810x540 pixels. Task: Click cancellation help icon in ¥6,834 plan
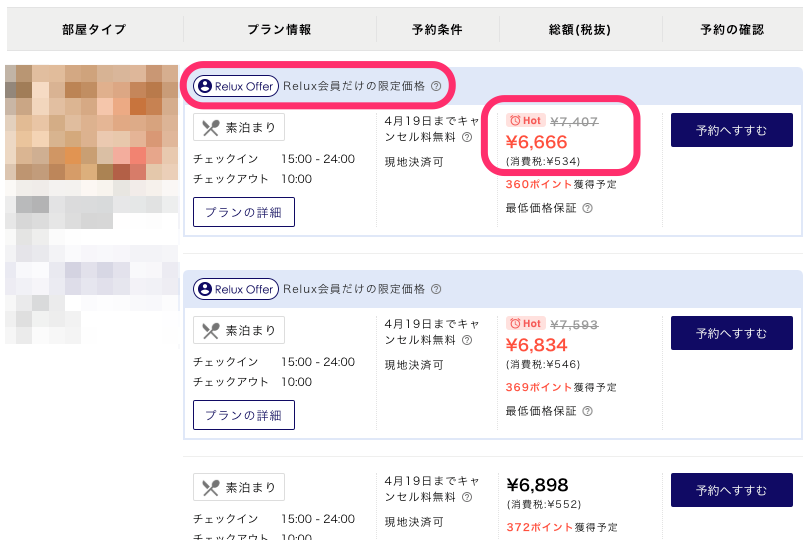467,340
